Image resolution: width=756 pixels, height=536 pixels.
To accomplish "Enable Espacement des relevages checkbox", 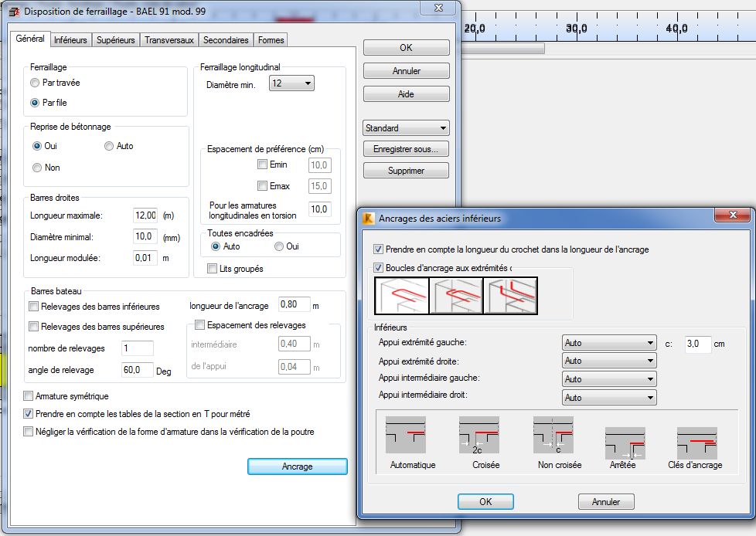I will point(199,324).
